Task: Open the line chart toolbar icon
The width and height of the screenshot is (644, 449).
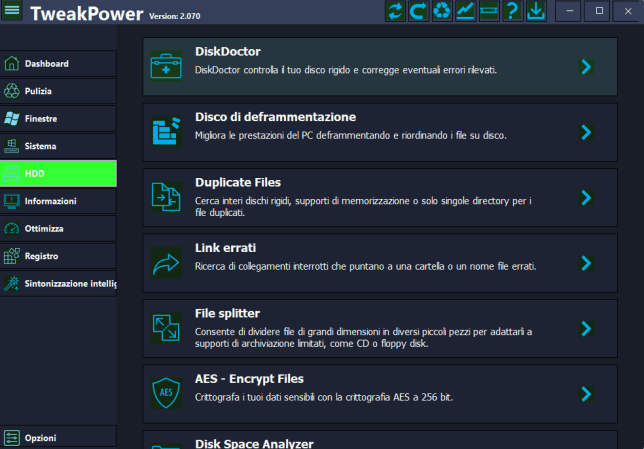Action: pyautogui.click(x=466, y=12)
